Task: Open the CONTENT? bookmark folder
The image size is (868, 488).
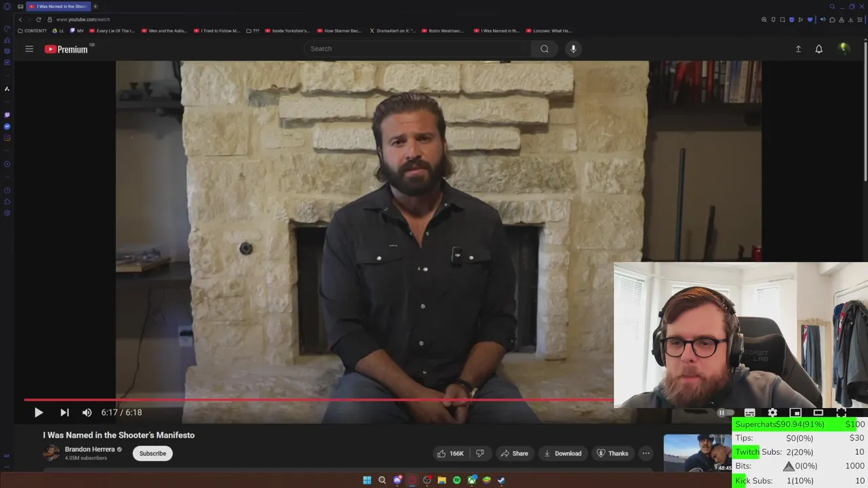Action: pos(32,30)
